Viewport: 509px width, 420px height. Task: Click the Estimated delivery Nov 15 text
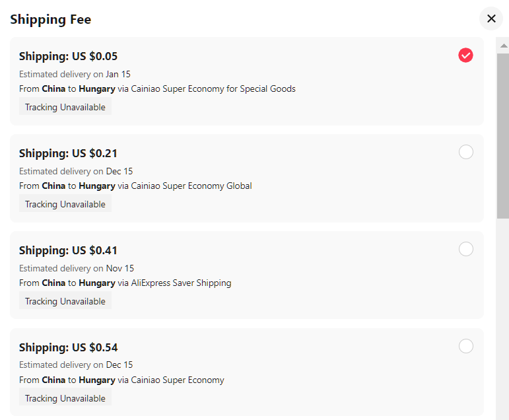(77, 268)
